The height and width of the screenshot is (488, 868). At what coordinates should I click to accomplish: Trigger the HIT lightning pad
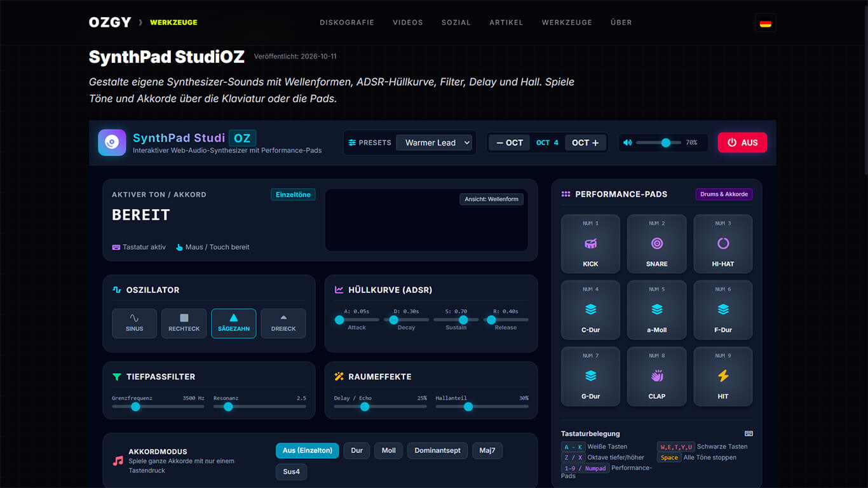722,376
